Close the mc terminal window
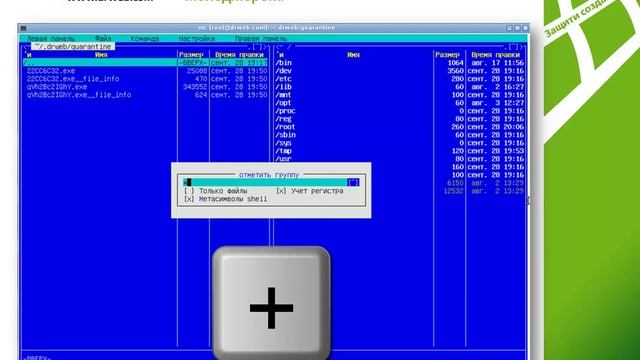Viewport: 640px width, 360px height. pos(525,28)
